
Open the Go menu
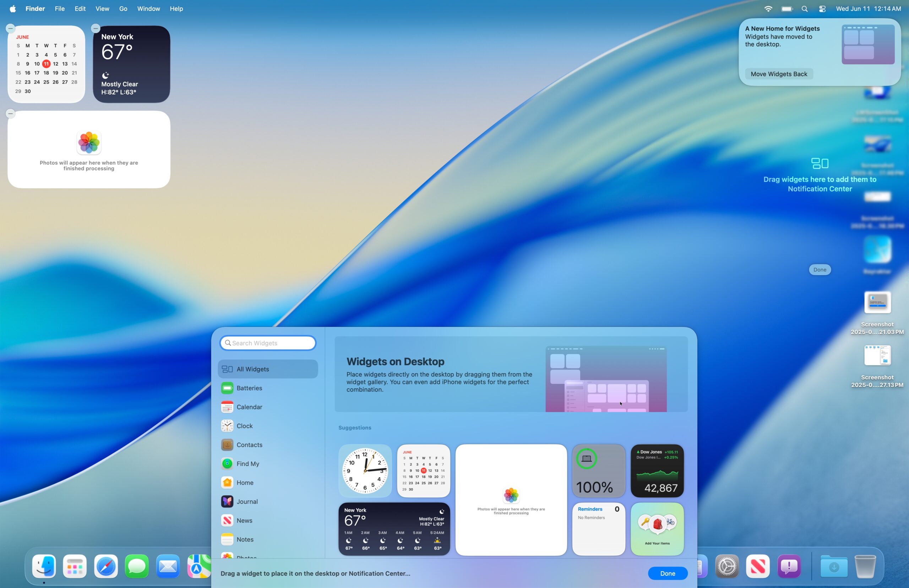pyautogui.click(x=123, y=9)
